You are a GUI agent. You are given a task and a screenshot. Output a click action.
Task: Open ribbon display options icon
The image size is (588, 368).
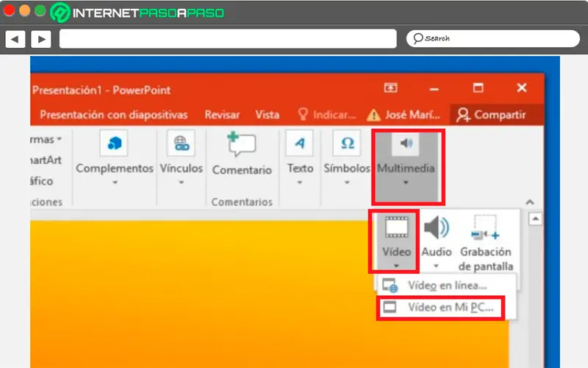pyautogui.click(x=390, y=88)
